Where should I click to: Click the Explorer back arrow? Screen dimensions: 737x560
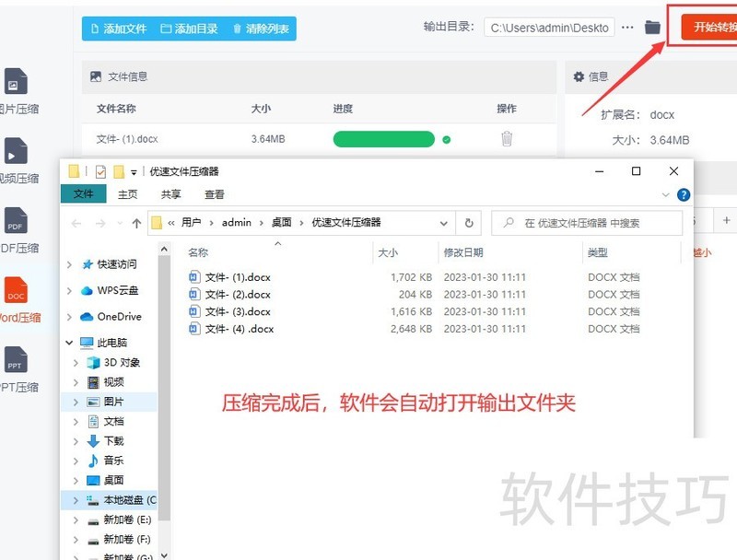pos(76,223)
